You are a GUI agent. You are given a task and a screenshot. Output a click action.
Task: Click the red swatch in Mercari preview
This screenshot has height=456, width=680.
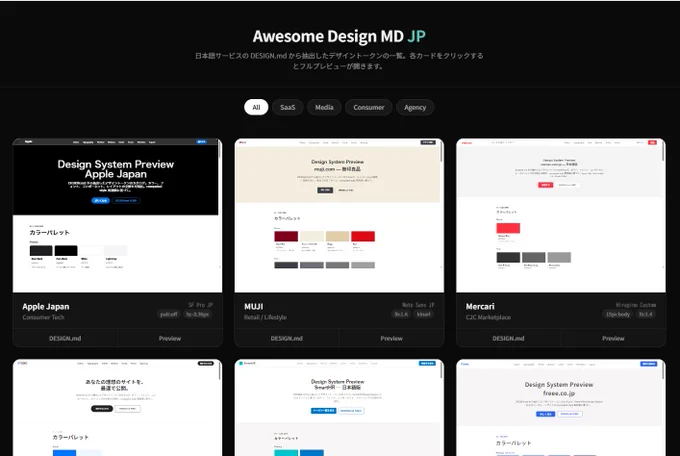508,228
